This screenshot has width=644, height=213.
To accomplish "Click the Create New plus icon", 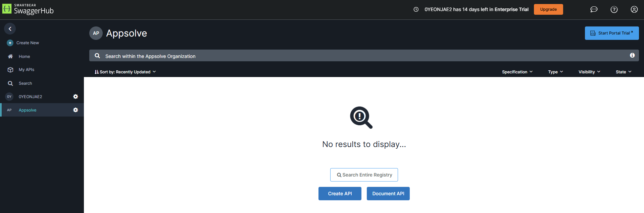I will [x=10, y=43].
